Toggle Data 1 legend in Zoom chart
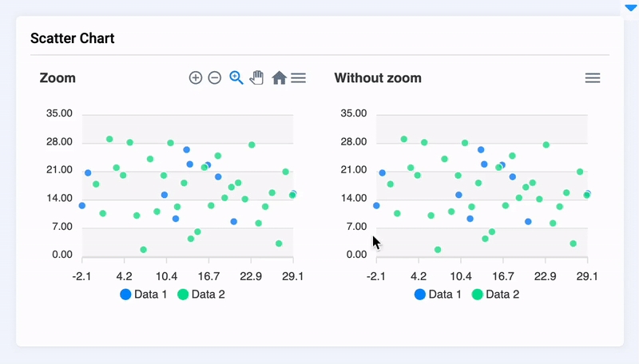639x364 pixels. (144, 295)
